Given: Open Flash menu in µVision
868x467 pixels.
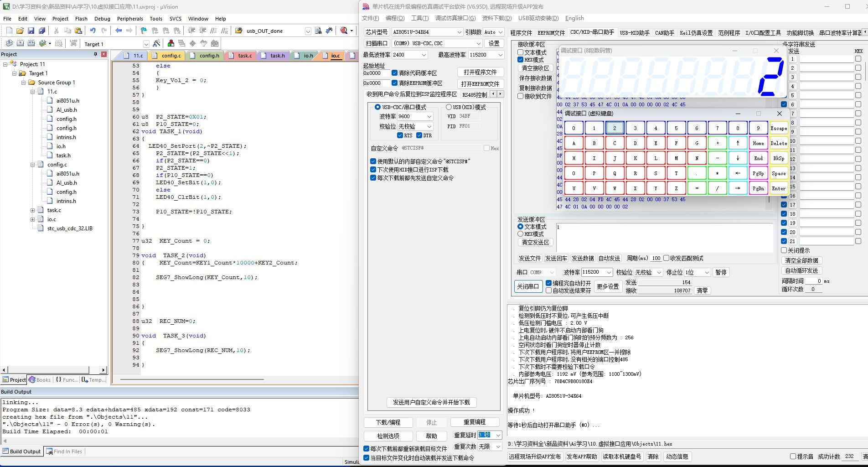Looking at the screenshot, I should (81, 19).
